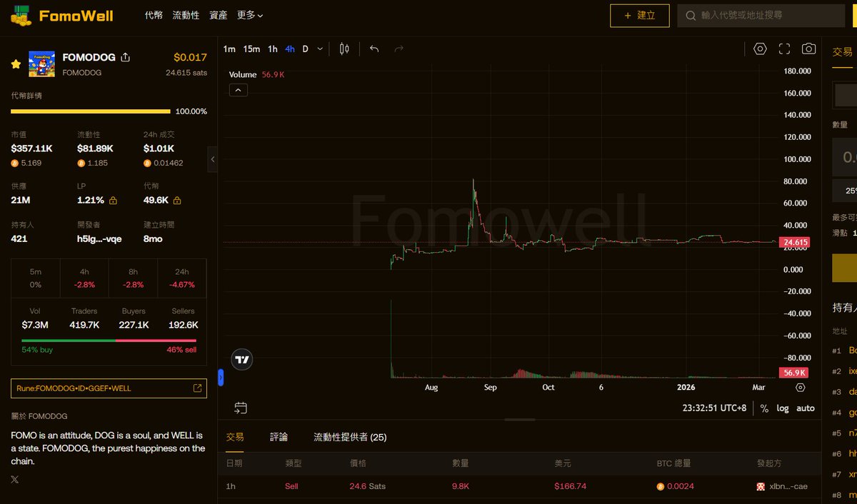This screenshot has width=857, height=504.
Task: Click the FomoWell logo
Action: click(61, 16)
